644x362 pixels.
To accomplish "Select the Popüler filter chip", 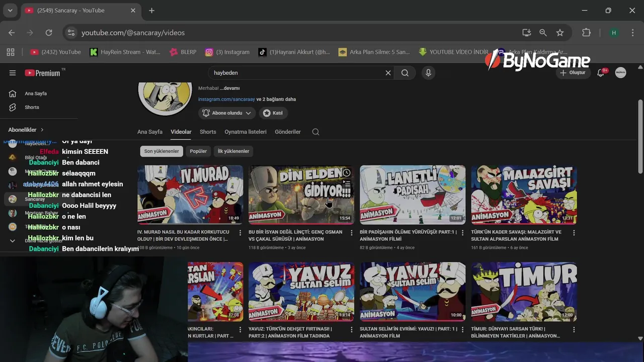I will click(198, 151).
